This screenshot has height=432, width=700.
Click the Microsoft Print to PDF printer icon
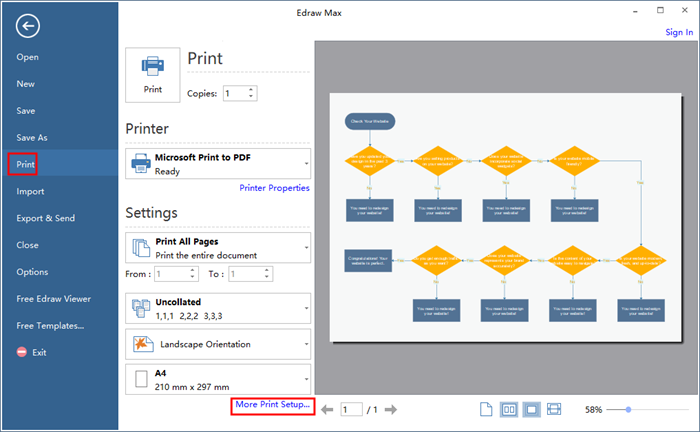(141, 163)
